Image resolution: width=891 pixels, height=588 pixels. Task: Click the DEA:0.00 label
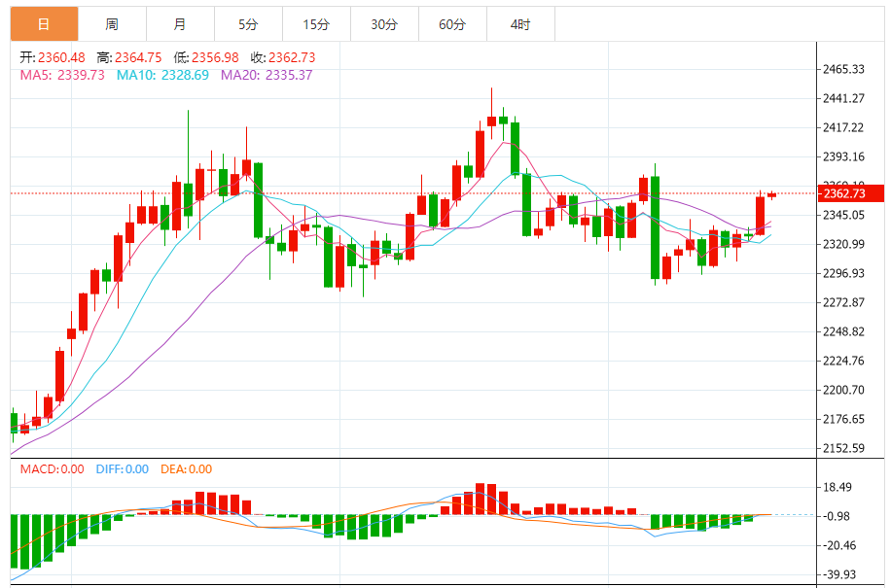[187, 469]
